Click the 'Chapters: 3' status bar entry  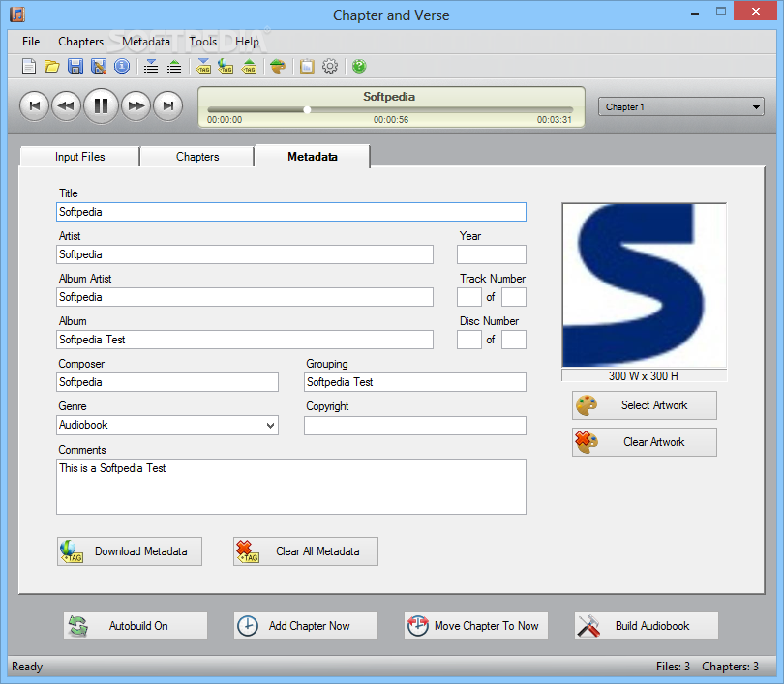pos(730,667)
